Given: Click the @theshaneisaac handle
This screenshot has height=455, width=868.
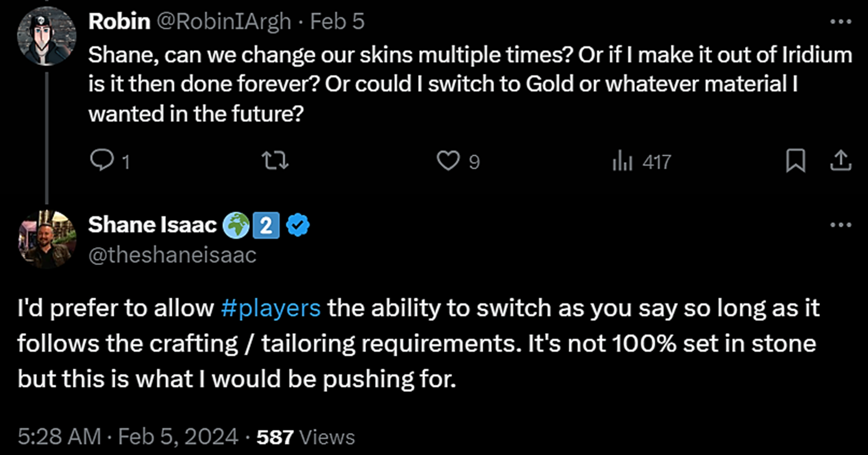Looking at the screenshot, I should click(172, 255).
